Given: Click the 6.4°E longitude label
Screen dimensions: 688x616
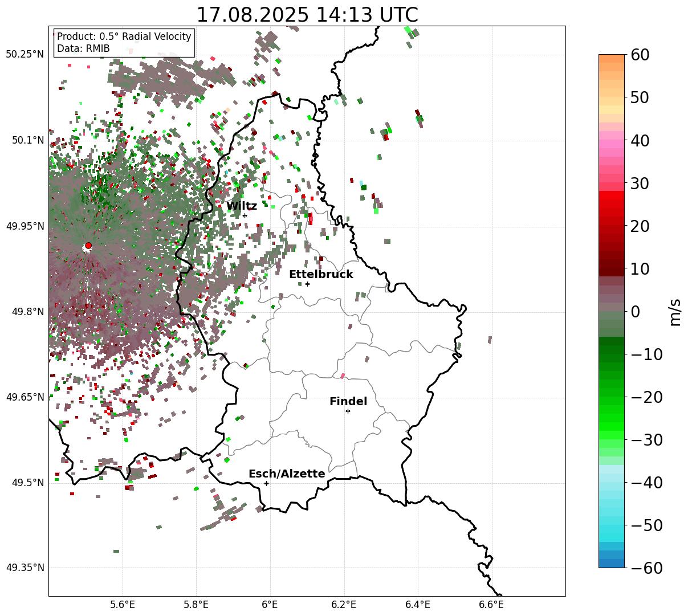Looking at the screenshot, I should [x=418, y=605].
